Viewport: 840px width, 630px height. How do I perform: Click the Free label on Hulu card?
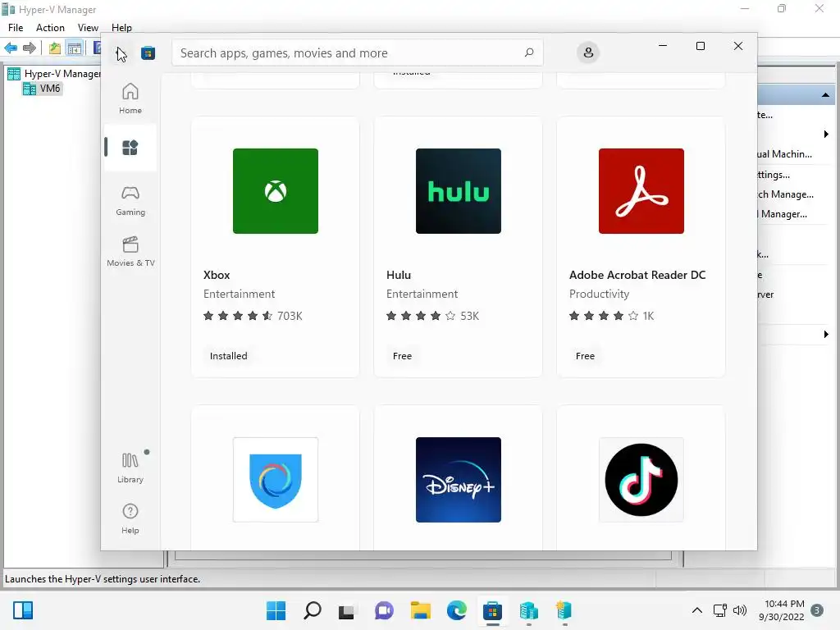pos(402,356)
